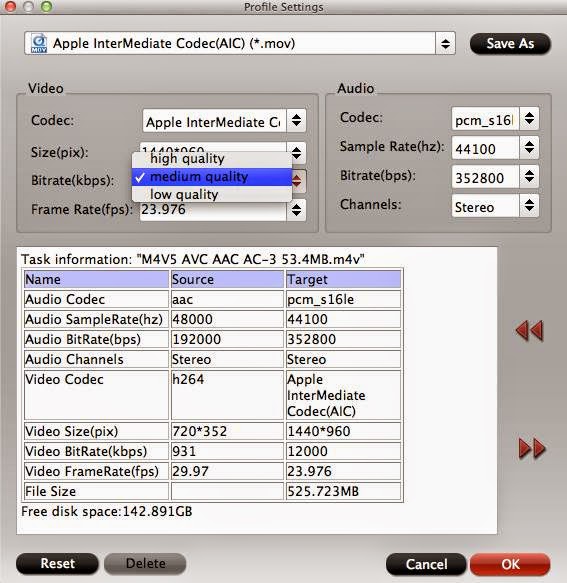Click the red double right arrow
Screen dimensions: 567x583
tap(532, 448)
